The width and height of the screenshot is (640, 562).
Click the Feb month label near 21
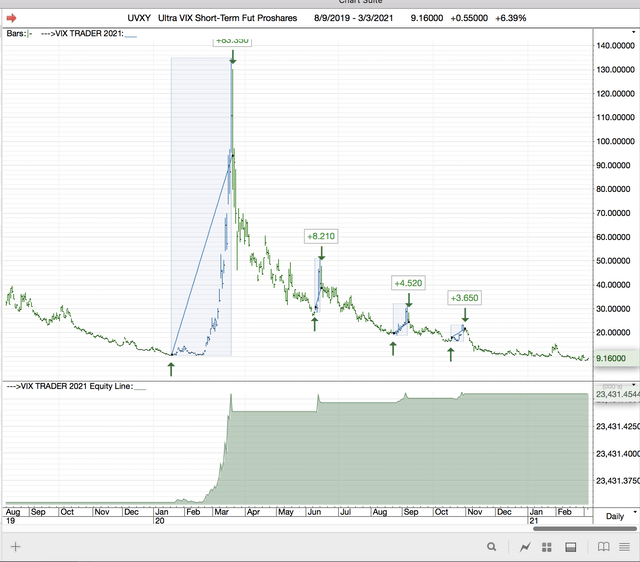[x=564, y=512]
